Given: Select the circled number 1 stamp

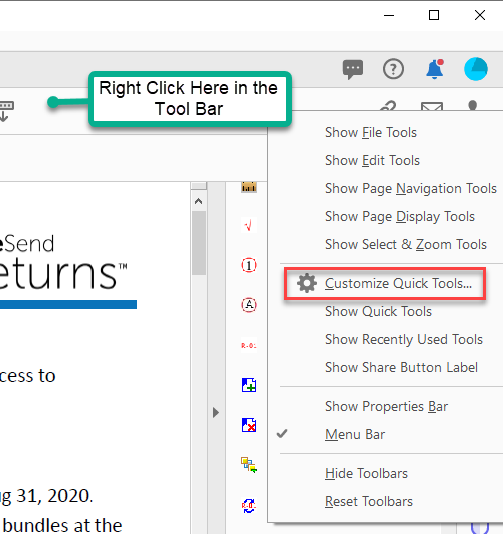Looking at the screenshot, I should point(249,265).
